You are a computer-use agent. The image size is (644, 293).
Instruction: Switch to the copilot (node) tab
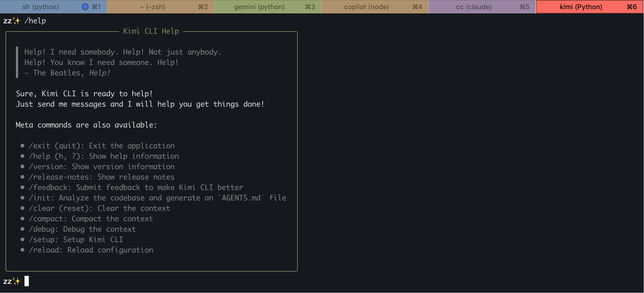click(375, 7)
